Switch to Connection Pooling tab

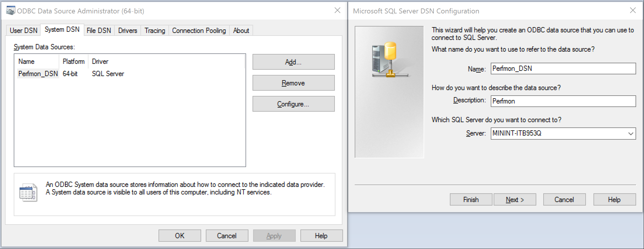[x=199, y=30]
